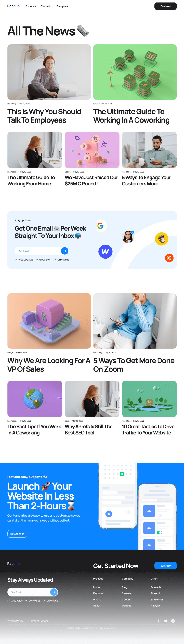
Task: Click the Papalla logo in header
Action: pos(13,6)
